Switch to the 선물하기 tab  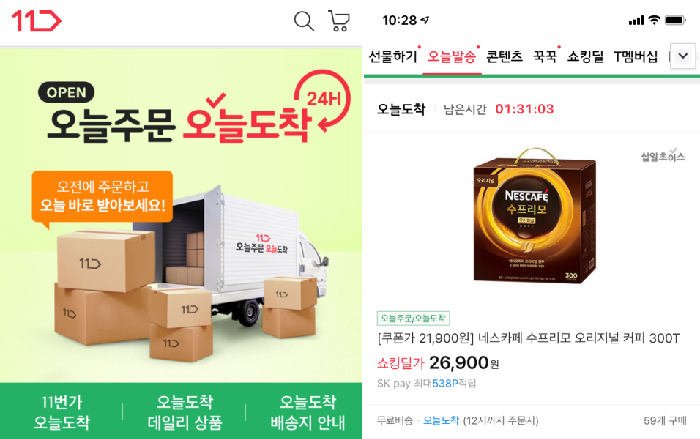click(393, 57)
